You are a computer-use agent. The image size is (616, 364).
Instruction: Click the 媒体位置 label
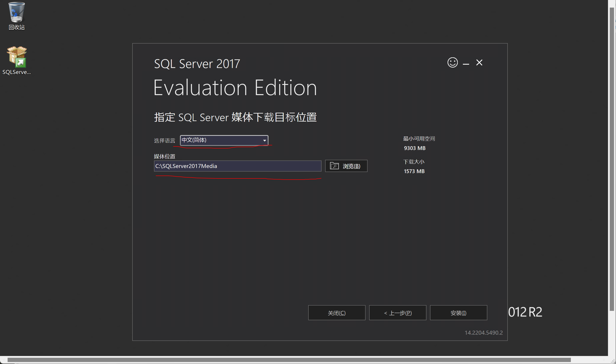pos(164,156)
